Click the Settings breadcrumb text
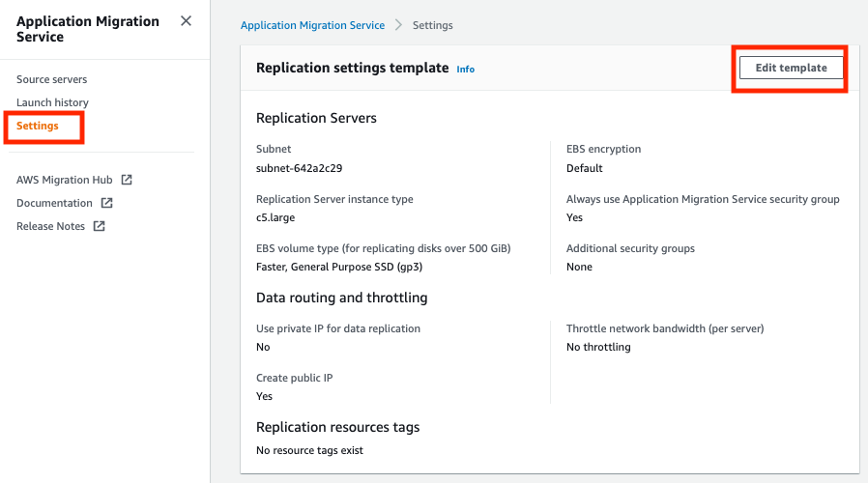The width and height of the screenshot is (868, 483). [x=432, y=25]
